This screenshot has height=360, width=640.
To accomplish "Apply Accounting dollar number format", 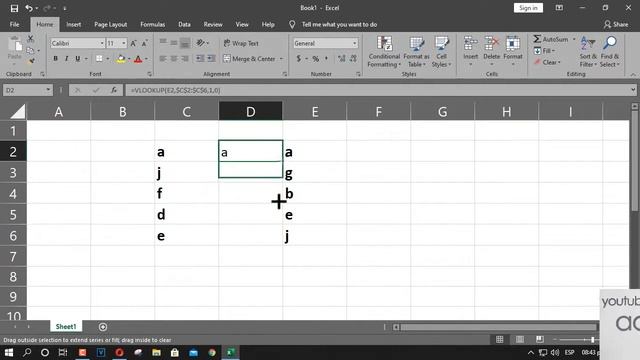I will pos(298,59).
